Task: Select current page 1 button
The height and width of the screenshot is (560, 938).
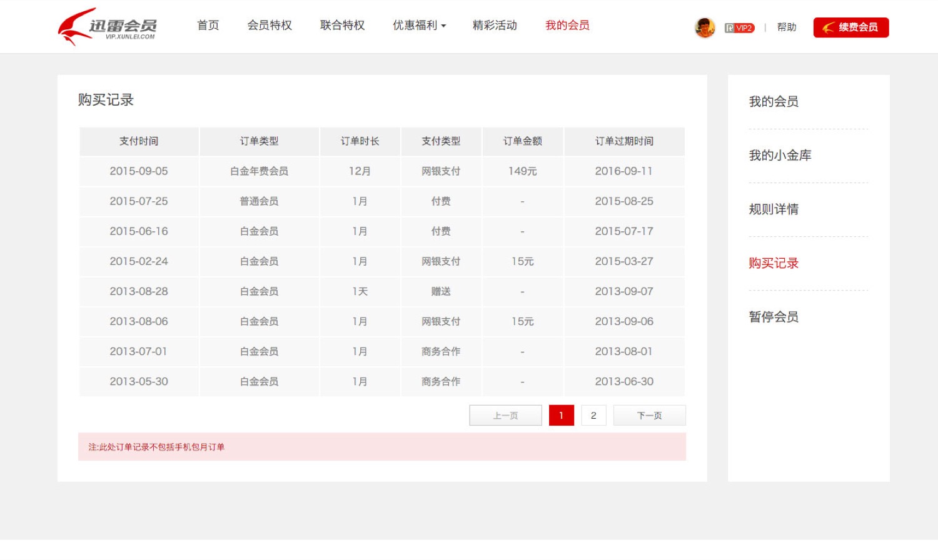Action: point(561,416)
